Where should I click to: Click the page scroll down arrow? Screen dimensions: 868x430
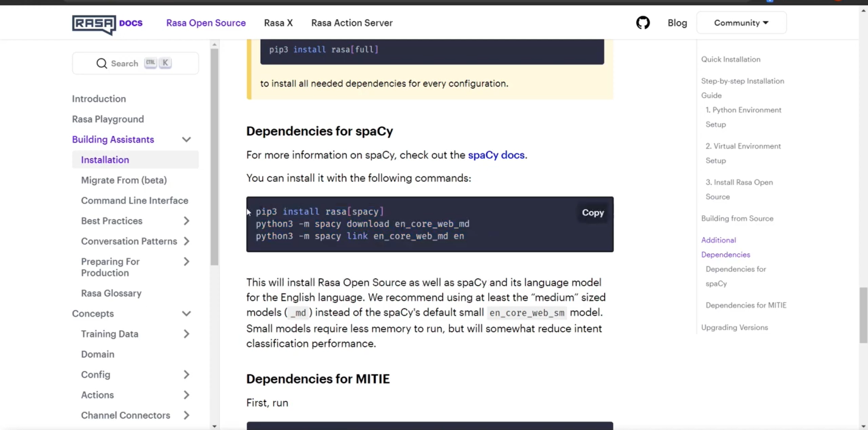(x=863, y=426)
